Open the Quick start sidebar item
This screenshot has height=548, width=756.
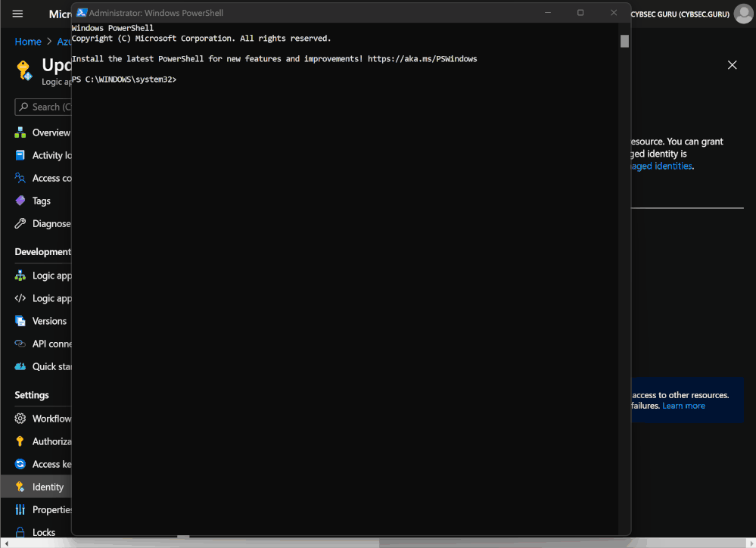[42, 366]
